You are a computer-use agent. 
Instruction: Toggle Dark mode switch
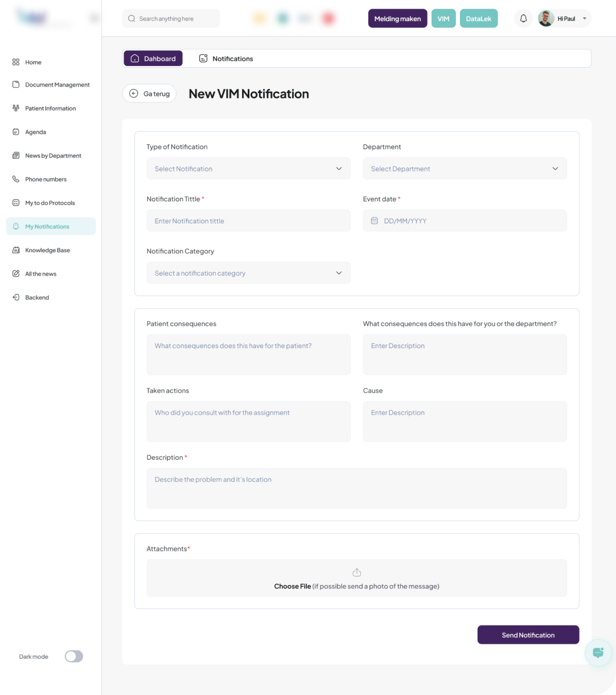(74, 656)
